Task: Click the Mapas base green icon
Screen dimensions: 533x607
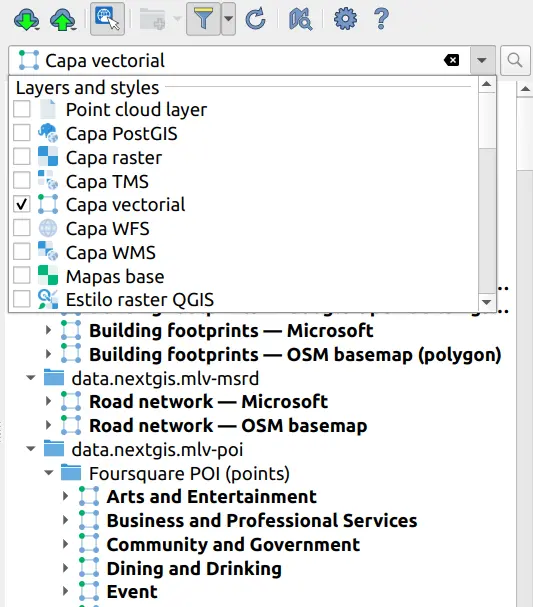Action: [x=48, y=276]
